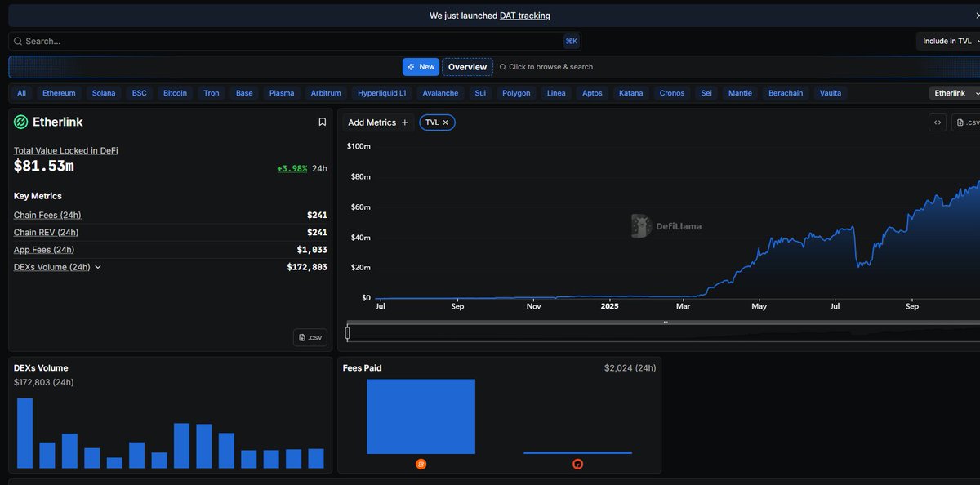Switch to the Berachain chain
The width and height of the screenshot is (980, 485).
pyautogui.click(x=786, y=93)
